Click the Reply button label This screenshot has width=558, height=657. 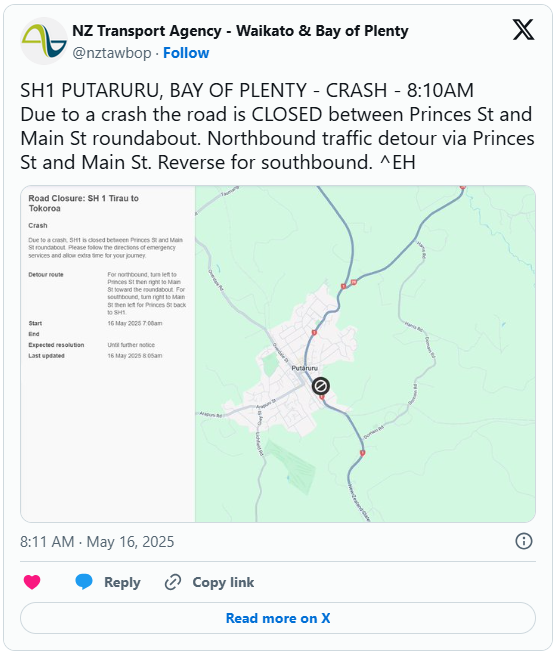point(122,582)
